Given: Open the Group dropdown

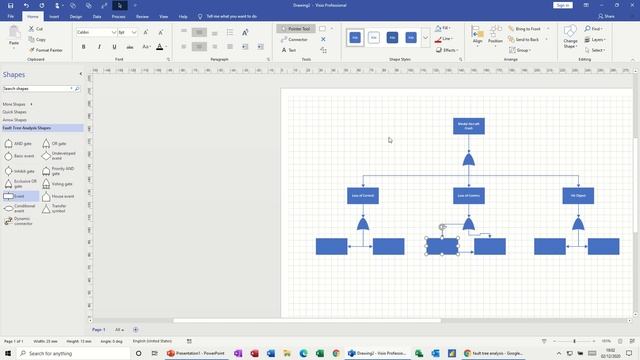Looking at the screenshot, I should pyautogui.click(x=520, y=50).
